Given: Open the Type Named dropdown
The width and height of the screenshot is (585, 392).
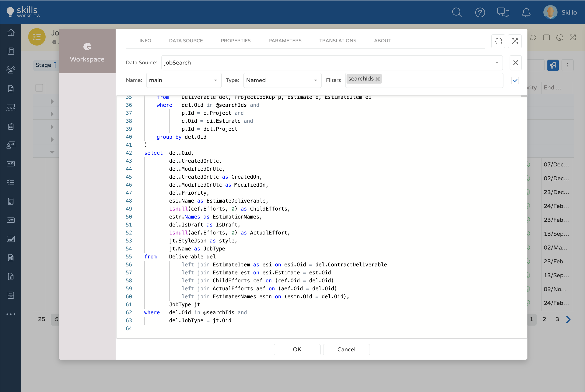Looking at the screenshot, I should tap(315, 80).
